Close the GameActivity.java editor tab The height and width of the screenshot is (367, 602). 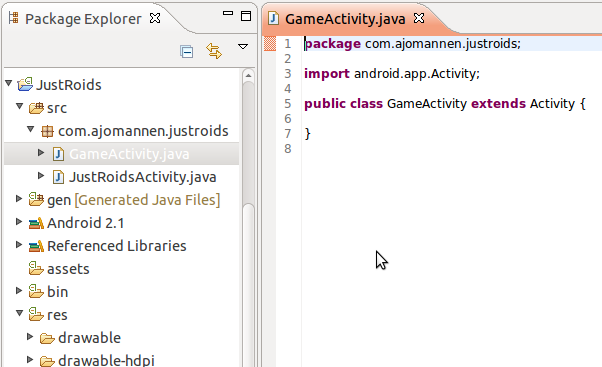pos(419,18)
